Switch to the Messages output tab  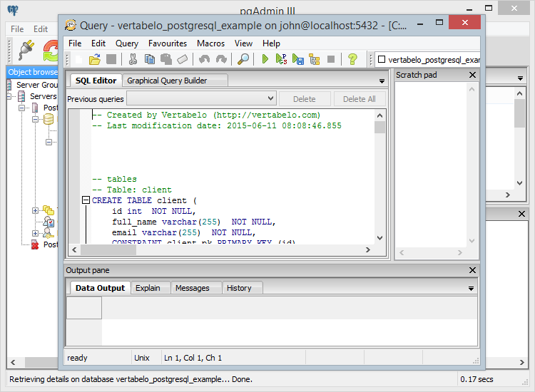[x=192, y=288]
